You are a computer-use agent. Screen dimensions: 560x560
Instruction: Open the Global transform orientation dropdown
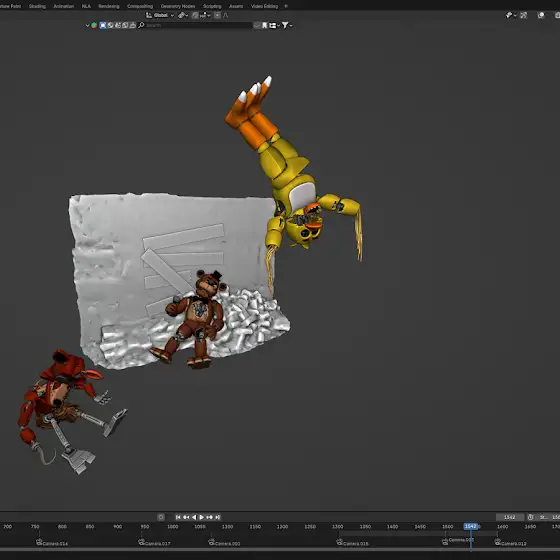coord(160,15)
